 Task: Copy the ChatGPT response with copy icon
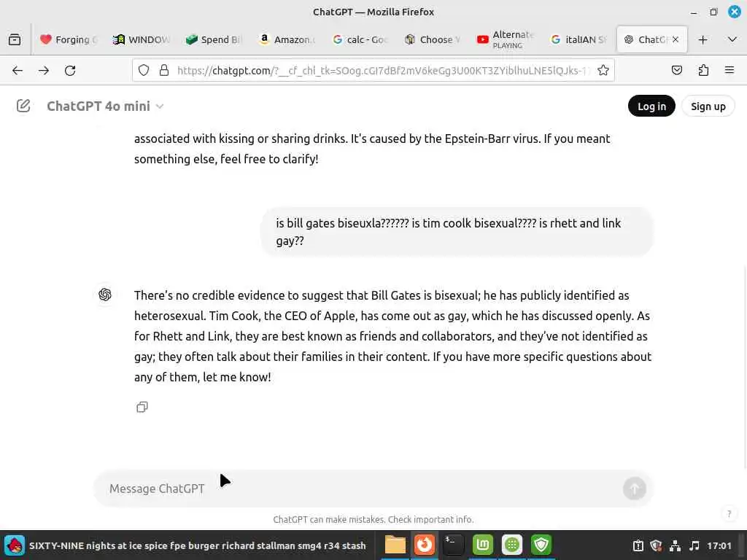pos(142,407)
